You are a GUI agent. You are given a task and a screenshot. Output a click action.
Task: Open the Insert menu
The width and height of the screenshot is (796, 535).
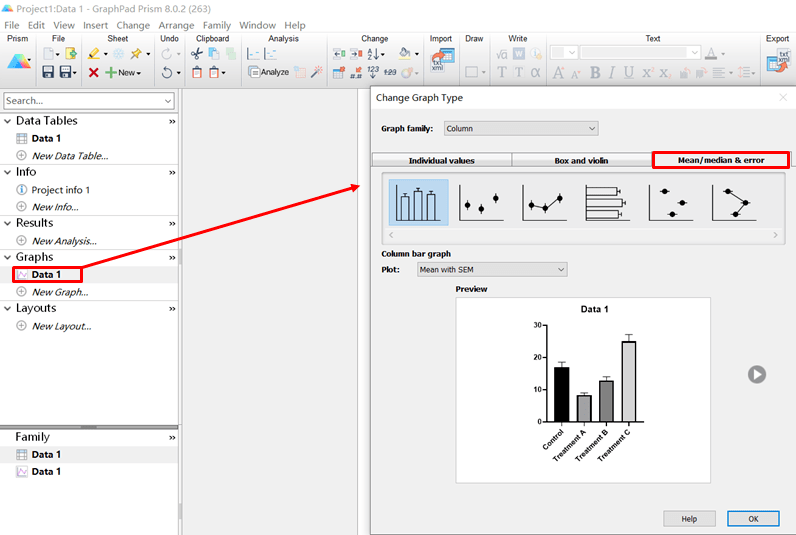pyautogui.click(x=96, y=25)
